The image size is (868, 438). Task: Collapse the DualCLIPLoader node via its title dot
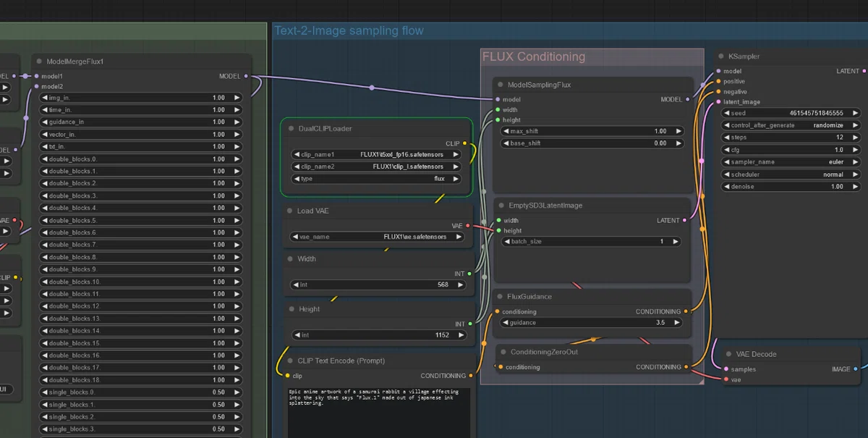[x=290, y=128]
